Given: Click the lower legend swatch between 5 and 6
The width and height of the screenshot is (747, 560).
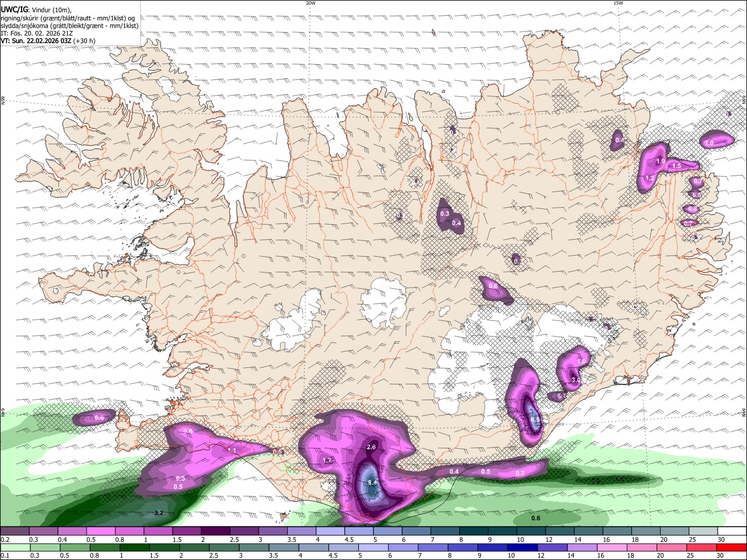Looking at the screenshot, I should (x=373, y=547).
